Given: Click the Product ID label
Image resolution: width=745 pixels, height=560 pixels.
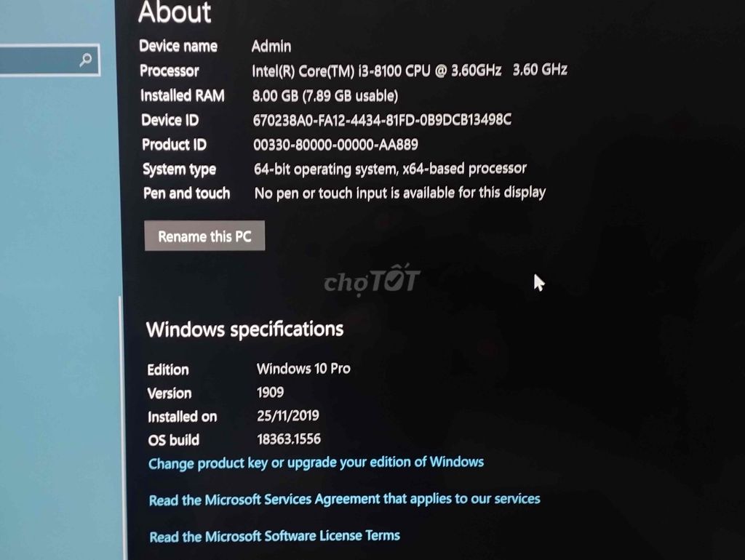Looking at the screenshot, I should pyautogui.click(x=175, y=145).
